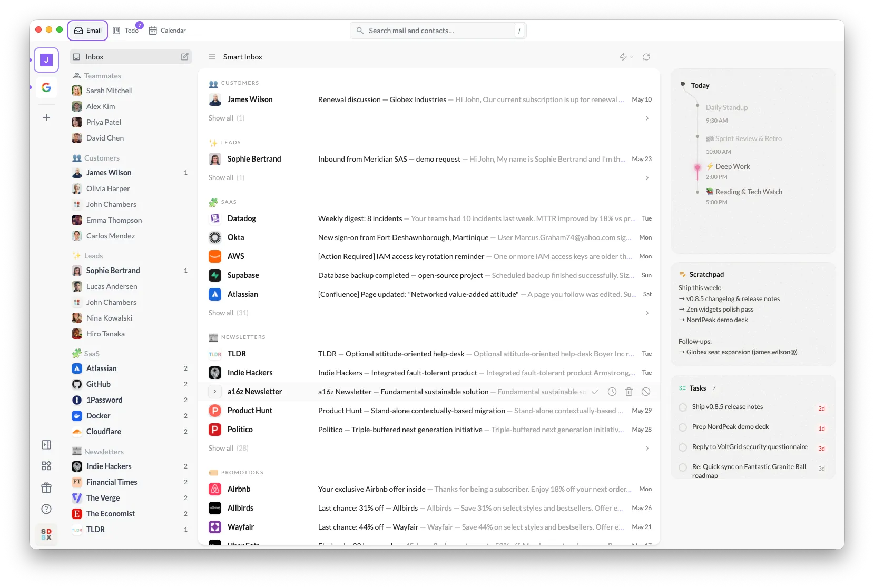This screenshot has width=874, height=588.
Task: Mark a16z Newsletter email as done
Action: click(x=595, y=392)
